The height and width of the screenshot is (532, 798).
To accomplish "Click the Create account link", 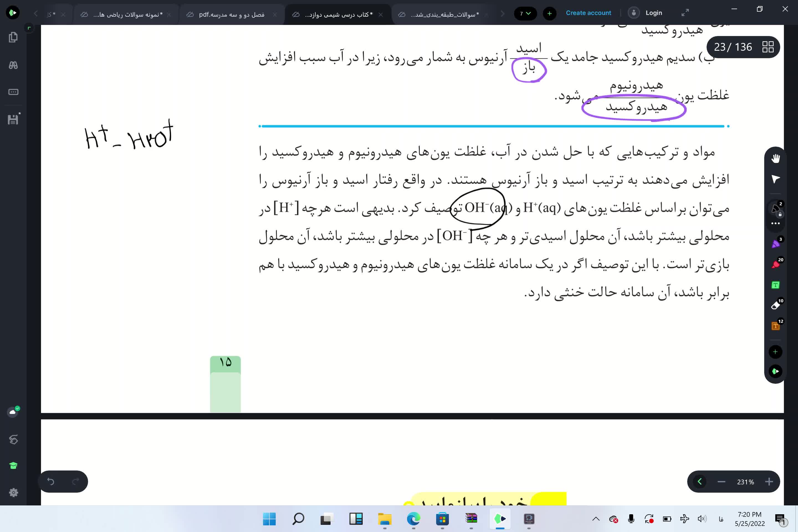I will coord(588,13).
